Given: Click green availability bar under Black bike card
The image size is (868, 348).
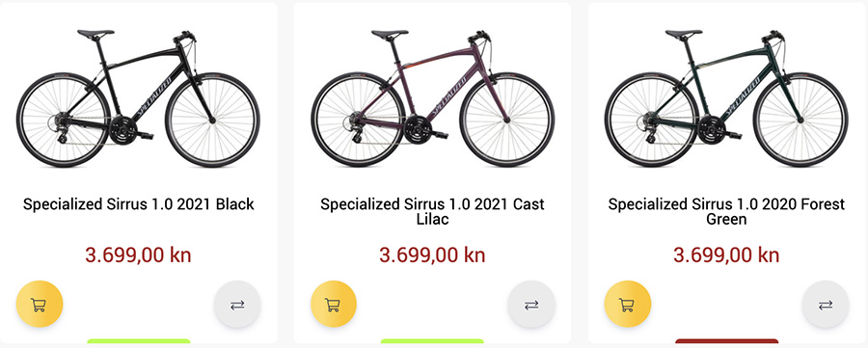Looking at the screenshot, I should (x=138, y=341).
